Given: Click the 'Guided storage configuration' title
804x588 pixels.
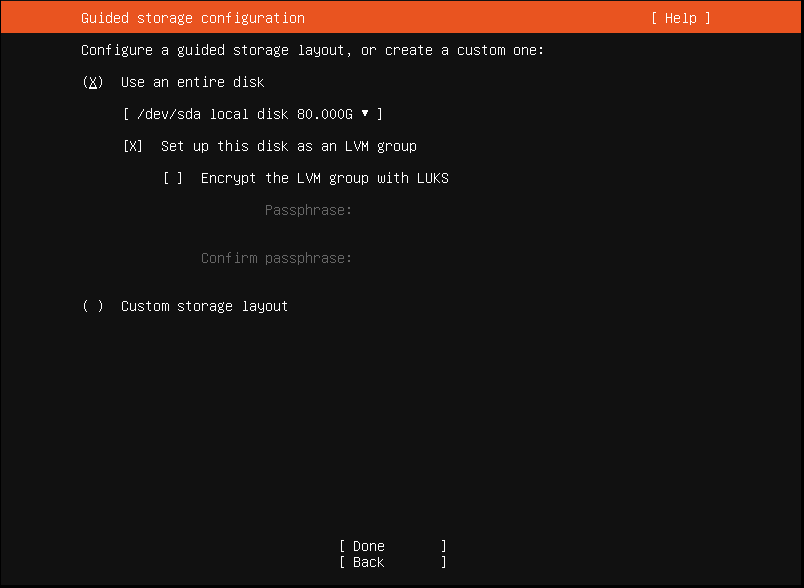Looking at the screenshot, I should pyautogui.click(x=192, y=18).
